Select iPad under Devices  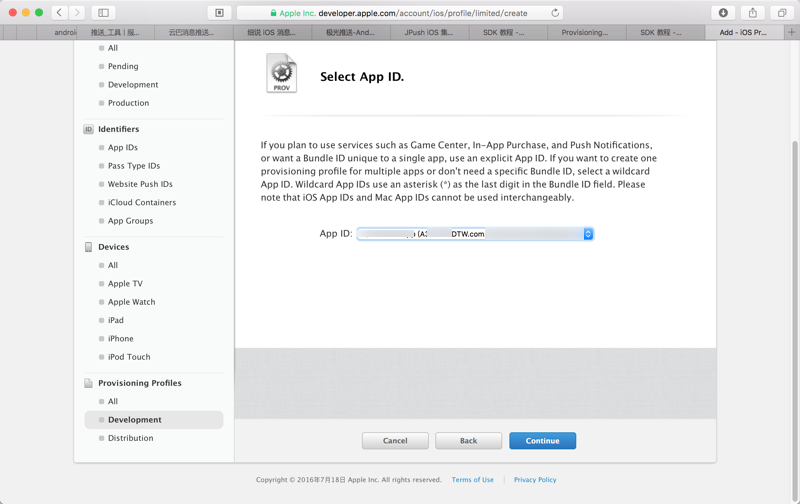(x=116, y=320)
